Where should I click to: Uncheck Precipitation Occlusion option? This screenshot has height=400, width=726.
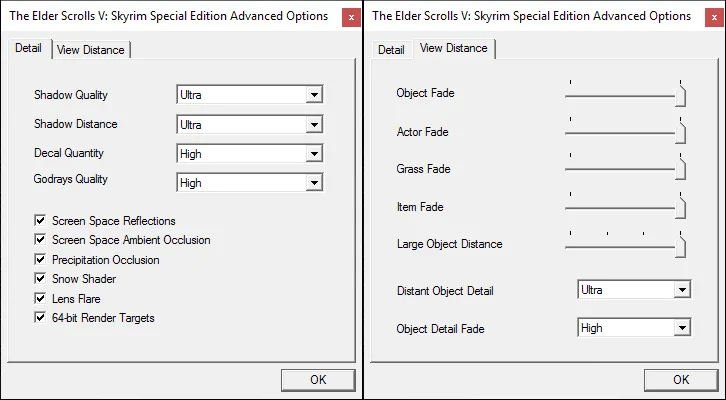[x=41, y=260]
